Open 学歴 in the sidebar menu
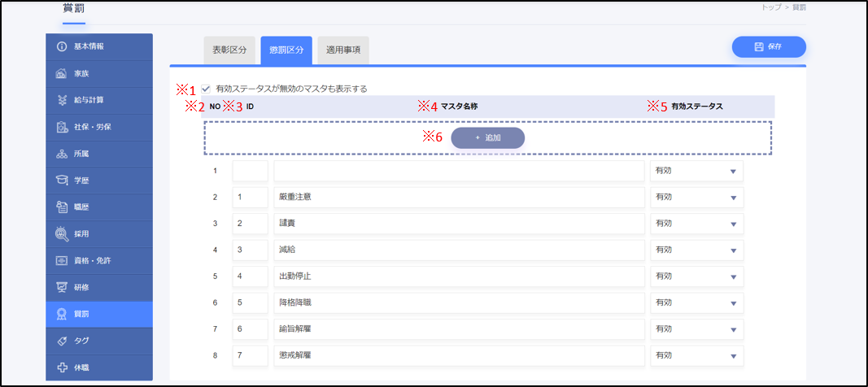 [99, 180]
